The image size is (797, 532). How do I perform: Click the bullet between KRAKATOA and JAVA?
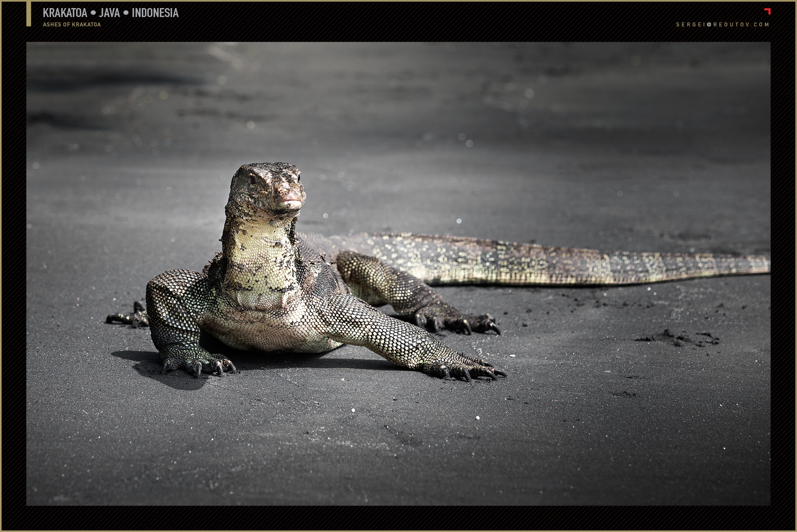[93, 13]
